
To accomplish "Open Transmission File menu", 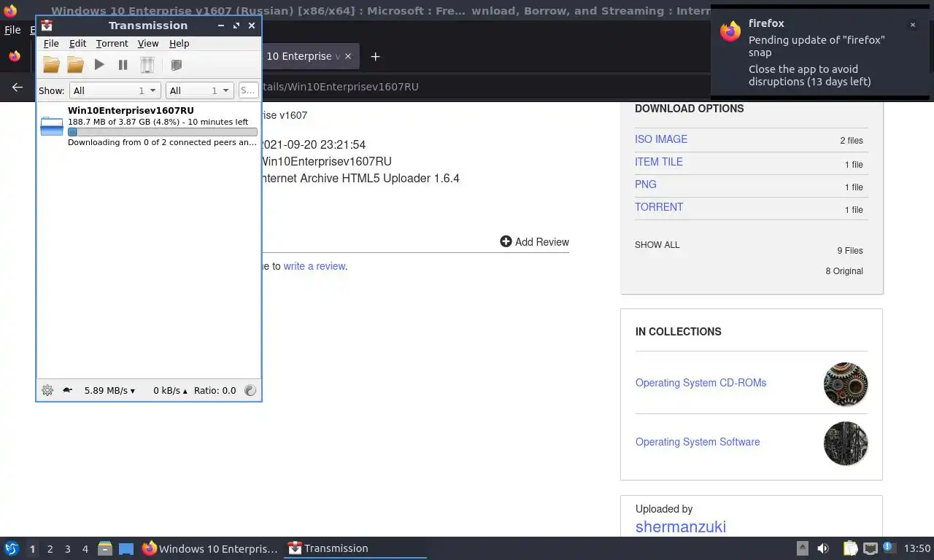I will 51,44.
